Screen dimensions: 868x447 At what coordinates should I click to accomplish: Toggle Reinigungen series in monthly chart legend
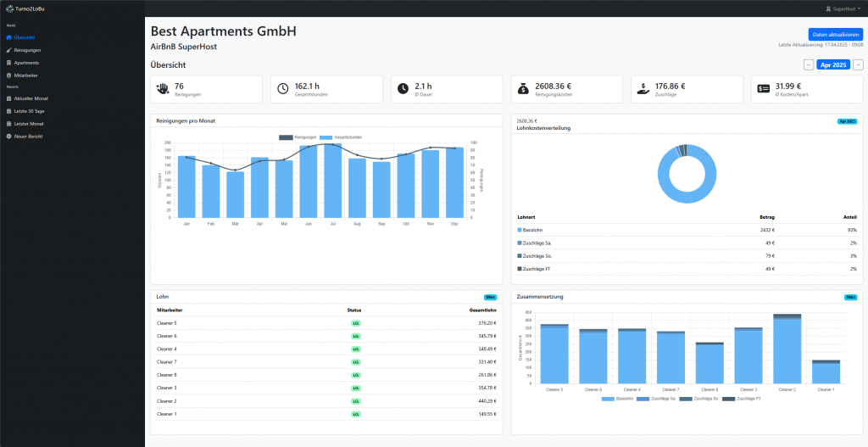coord(297,137)
